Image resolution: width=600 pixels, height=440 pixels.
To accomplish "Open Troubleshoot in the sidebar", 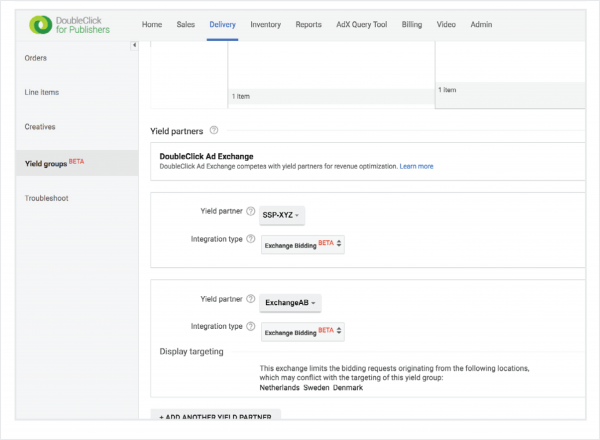I will point(47,198).
